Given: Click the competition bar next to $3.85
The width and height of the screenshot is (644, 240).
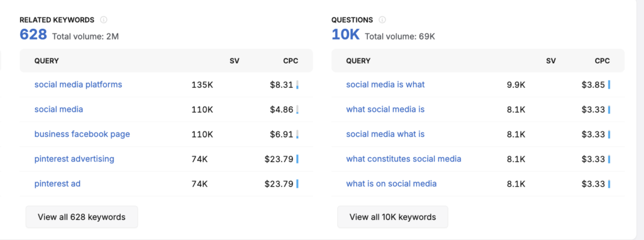Looking at the screenshot, I should coord(609,85).
